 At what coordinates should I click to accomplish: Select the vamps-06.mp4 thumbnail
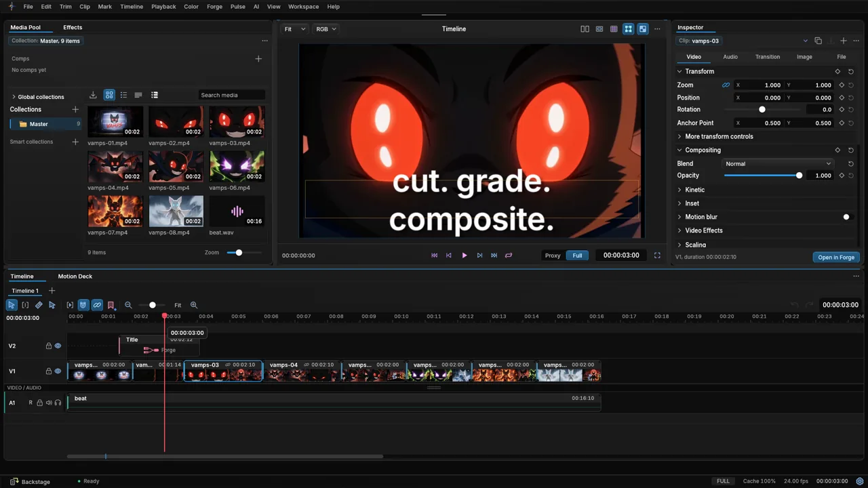(x=237, y=167)
